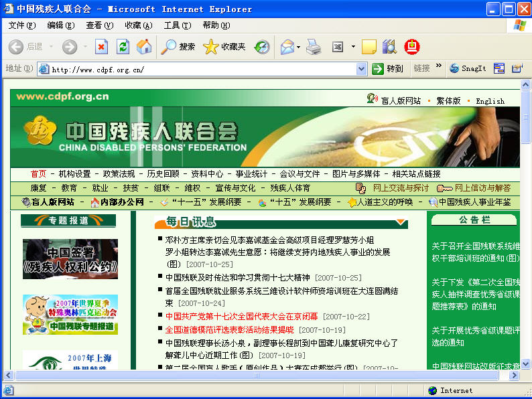This screenshot has width=532, height=399.
Task: Open the 帮助(H) menu
Action: click(x=216, y=25)
